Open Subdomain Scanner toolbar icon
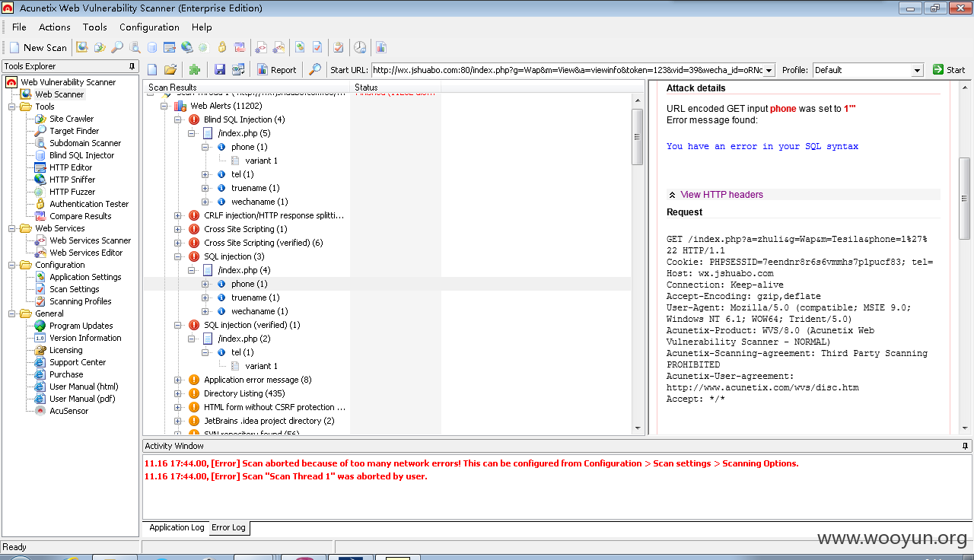Image resolution: width=974 pixels, height=560 pixels. (135, 47)
